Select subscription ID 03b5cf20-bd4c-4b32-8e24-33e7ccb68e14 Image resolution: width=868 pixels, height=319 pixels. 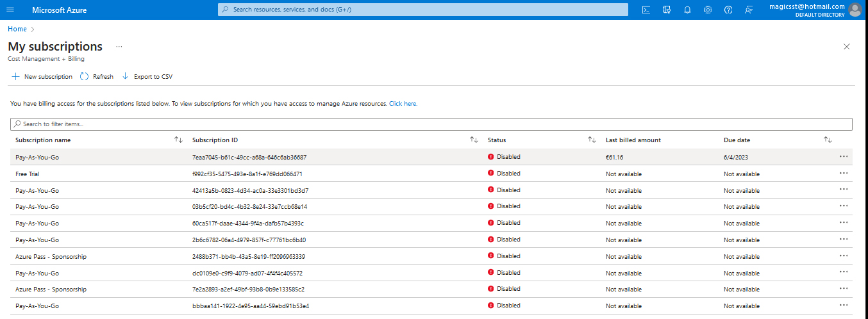pyautogui.click(x=250, y=207)
